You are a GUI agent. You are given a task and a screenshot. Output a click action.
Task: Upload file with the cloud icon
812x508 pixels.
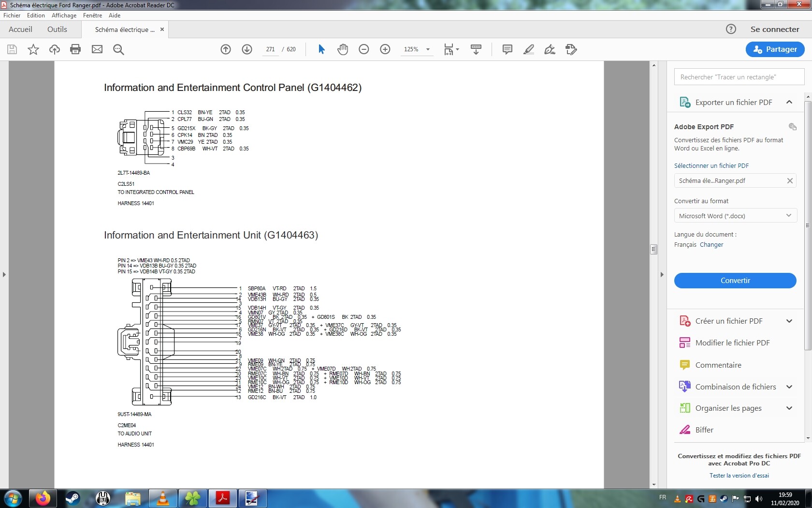(x=55, y=49)
